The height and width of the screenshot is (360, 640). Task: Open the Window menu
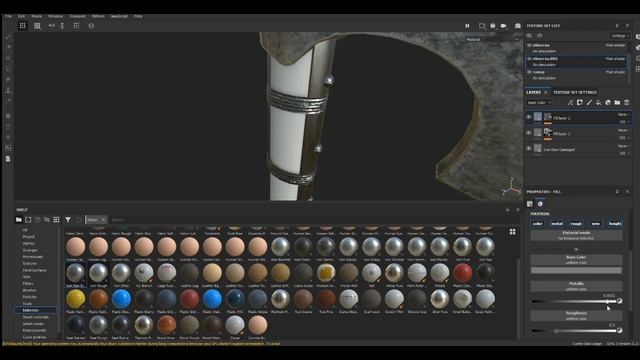click(56, 16)
